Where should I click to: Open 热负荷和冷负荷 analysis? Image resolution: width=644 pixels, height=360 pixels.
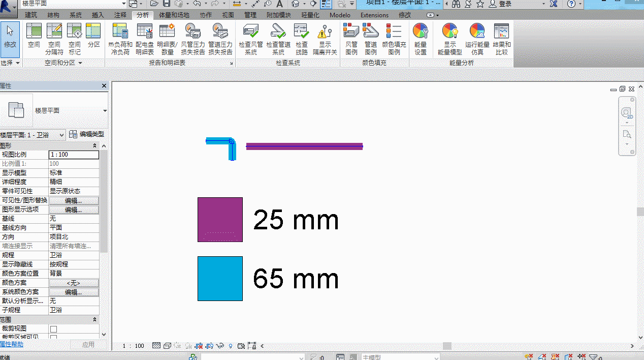(120, 39)
